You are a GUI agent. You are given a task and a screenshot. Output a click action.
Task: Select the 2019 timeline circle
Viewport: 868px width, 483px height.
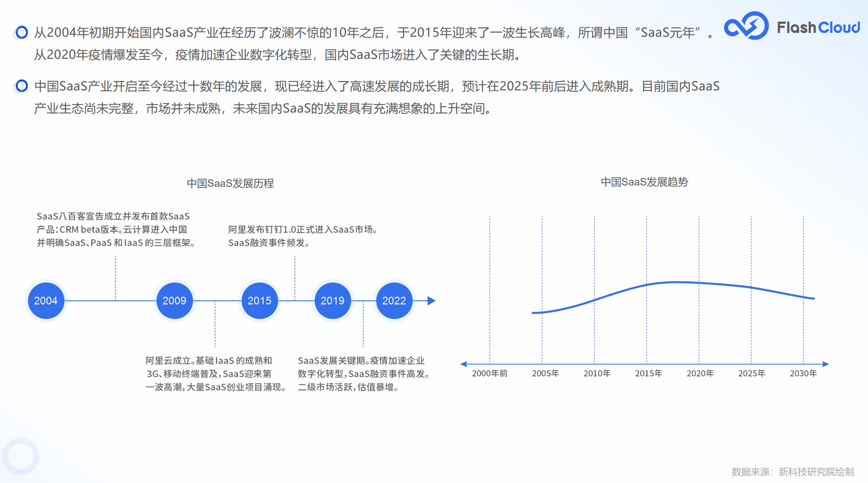point(332,301)
